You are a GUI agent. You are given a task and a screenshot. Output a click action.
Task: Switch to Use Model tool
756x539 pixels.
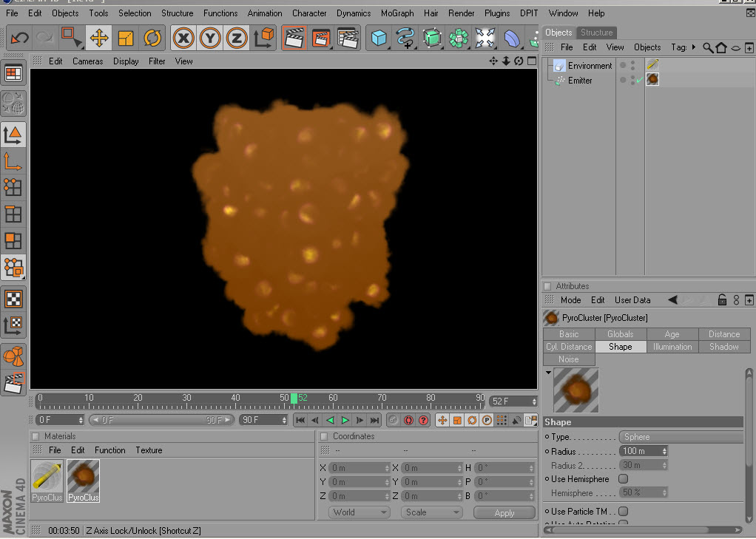(x=13, y=135)
